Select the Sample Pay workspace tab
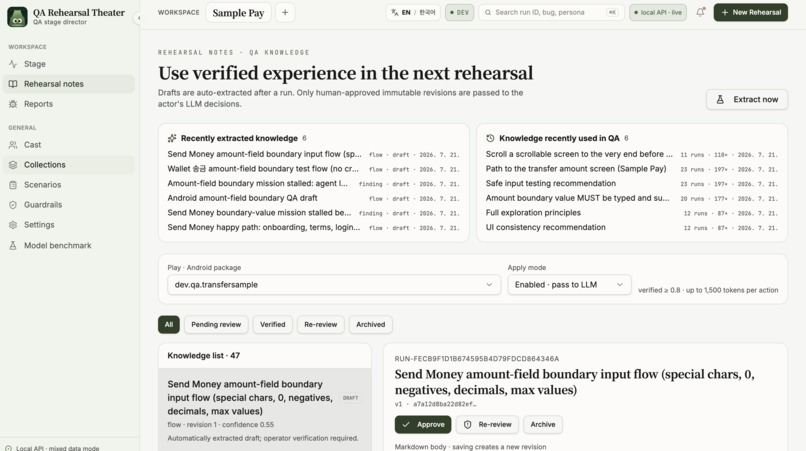 pos(238,13)
